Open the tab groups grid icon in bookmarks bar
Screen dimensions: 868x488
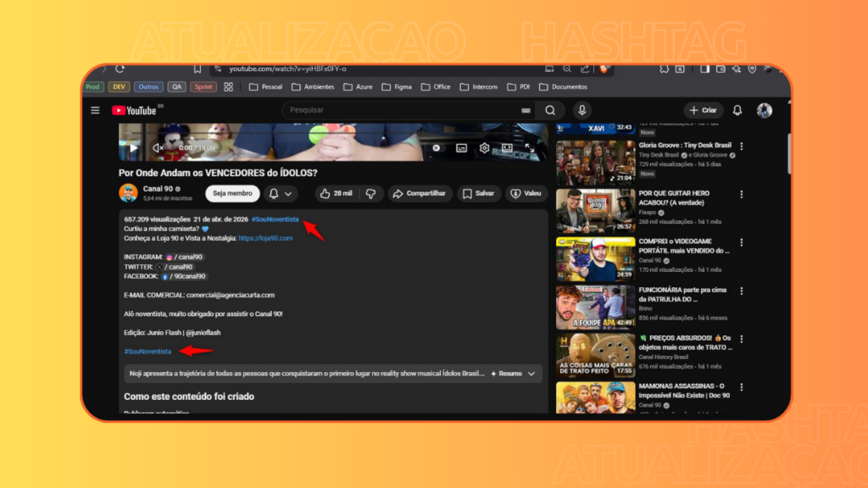tap(229, 87)
